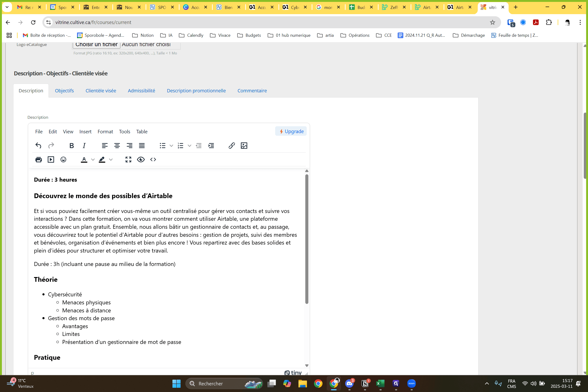This screenshot has height=392, width=588.
Task: Preview the editor content
Action: pyautogui.click(x=141, y=159)
